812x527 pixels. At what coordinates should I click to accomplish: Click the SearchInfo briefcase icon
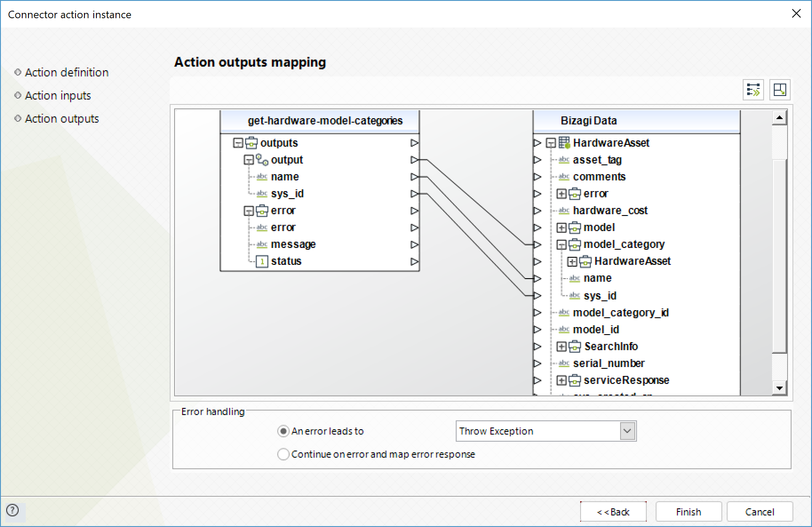(x=575, y=346)
